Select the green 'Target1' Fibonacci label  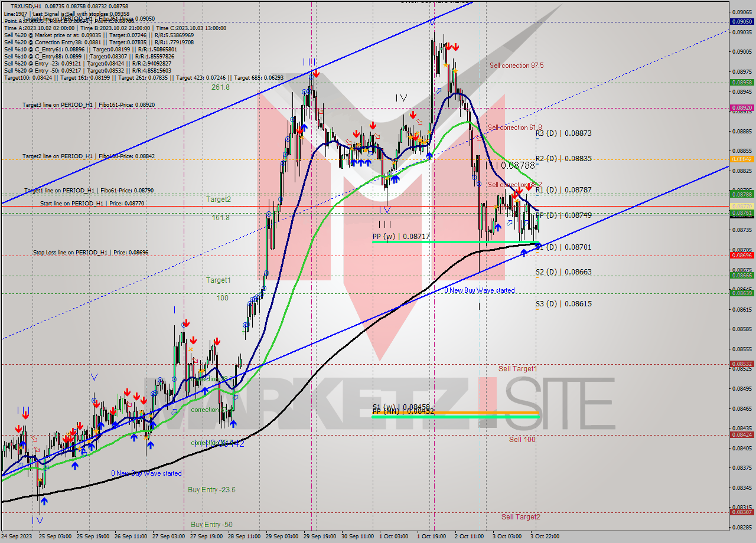(219, 280)
